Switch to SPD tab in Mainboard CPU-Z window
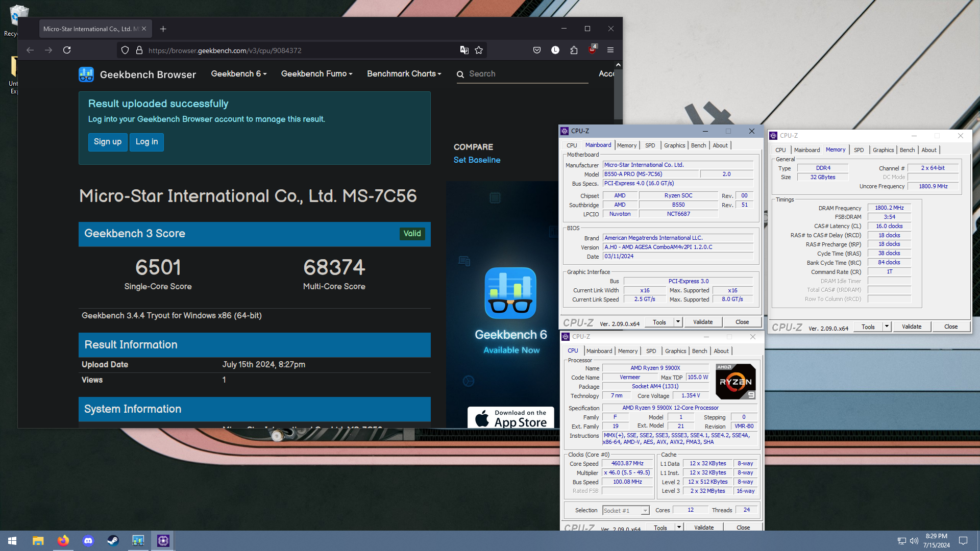The width and height of the screenshot is (980, 551). click(x=650, y=145)
